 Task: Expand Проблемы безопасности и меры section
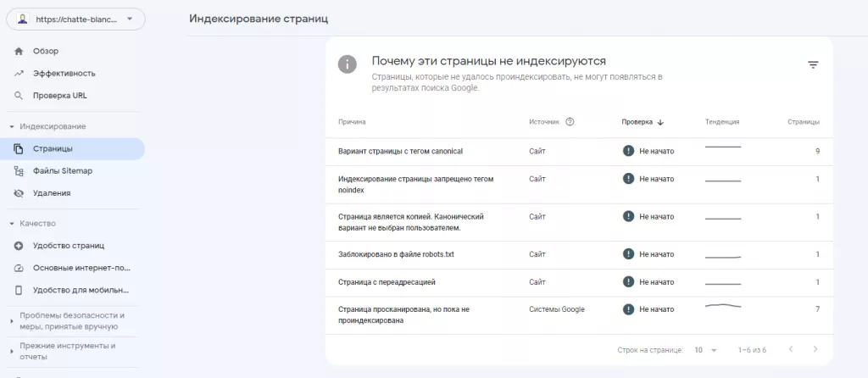tap(12, 321)
